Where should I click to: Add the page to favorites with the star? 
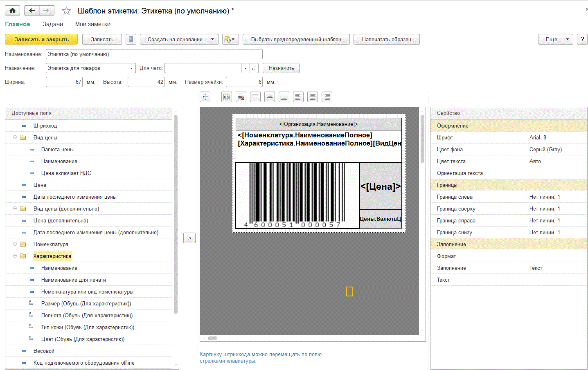[66, 11]
